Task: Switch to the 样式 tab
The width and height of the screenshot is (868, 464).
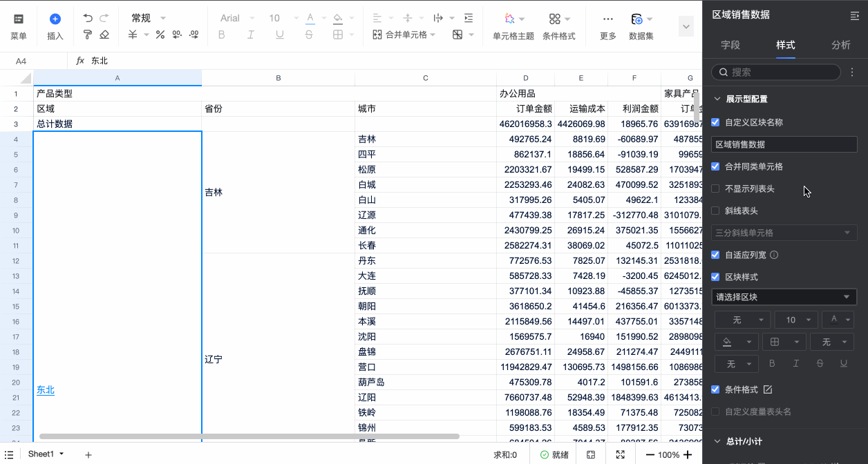Action: coord(786,45)
